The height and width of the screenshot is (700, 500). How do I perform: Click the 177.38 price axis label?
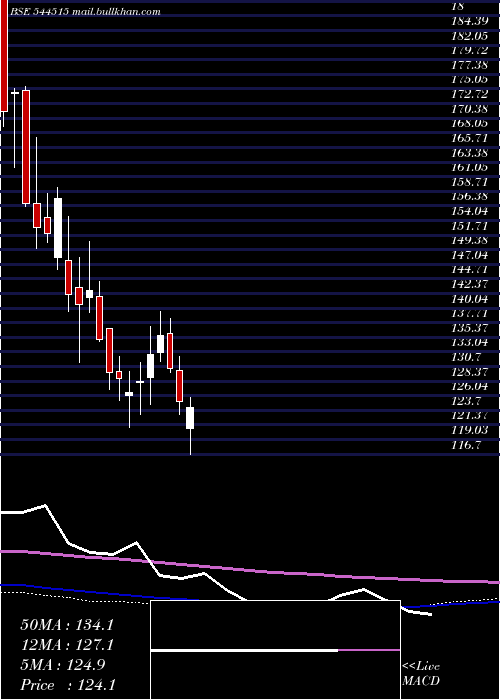(x=471, y=65)
